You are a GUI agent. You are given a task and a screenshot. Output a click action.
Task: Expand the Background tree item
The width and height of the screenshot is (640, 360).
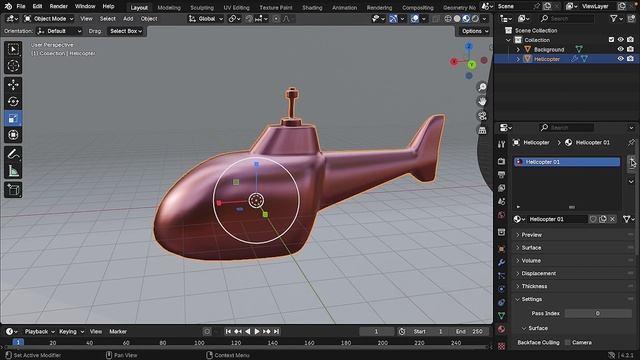(518, 49)
